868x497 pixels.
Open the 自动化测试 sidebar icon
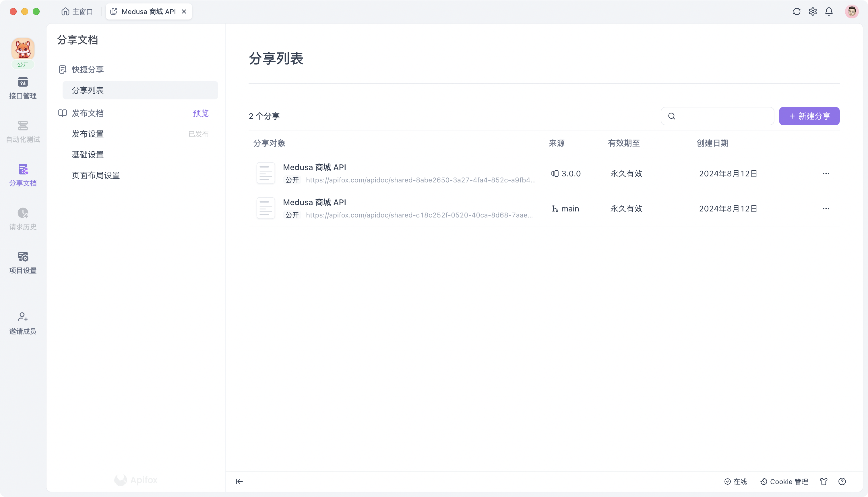pos(22,131)
